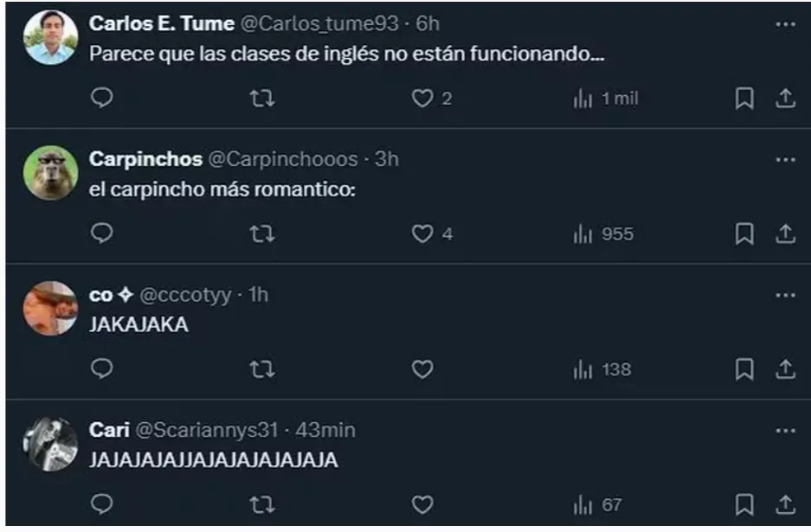The image size is (811, 532).
Task: Like Cari's JAJAJA tweet
Action: (422, 504)
